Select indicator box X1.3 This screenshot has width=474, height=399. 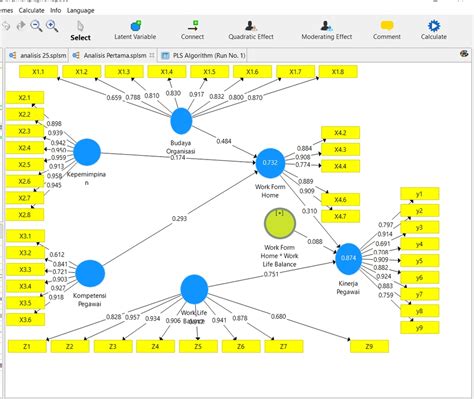point(124,72)
